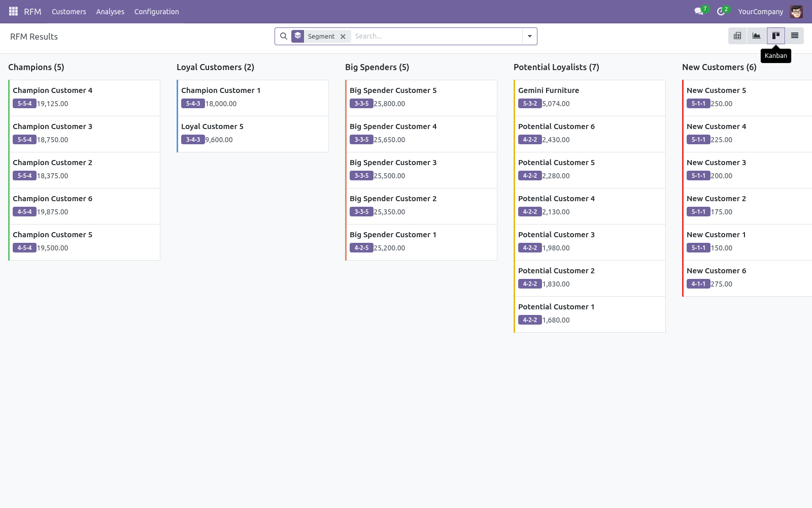Screen dimensions: 812x508
Task: Open the Big Spender Customer 5 card
Action: pyautogui.click(x=422, y=98)
